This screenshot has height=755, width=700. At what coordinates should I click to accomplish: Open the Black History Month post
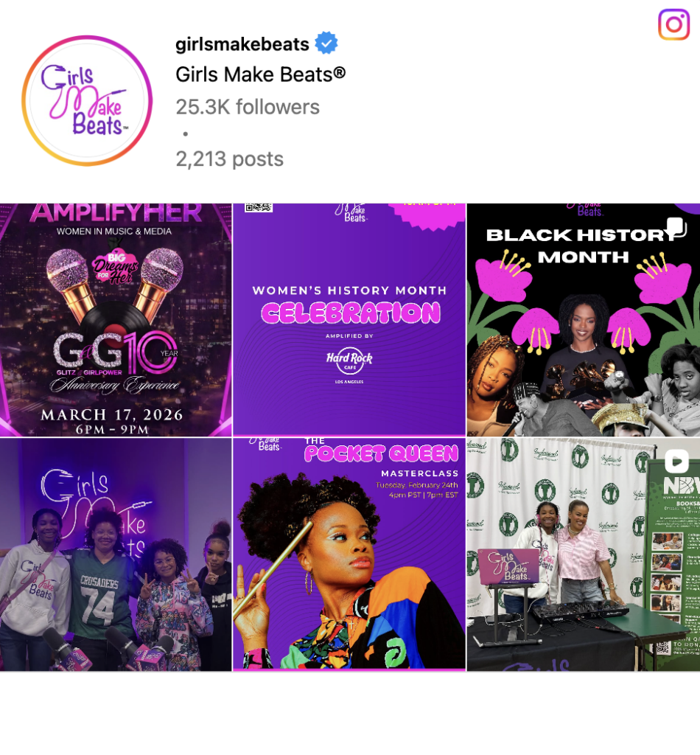point(584,320)
